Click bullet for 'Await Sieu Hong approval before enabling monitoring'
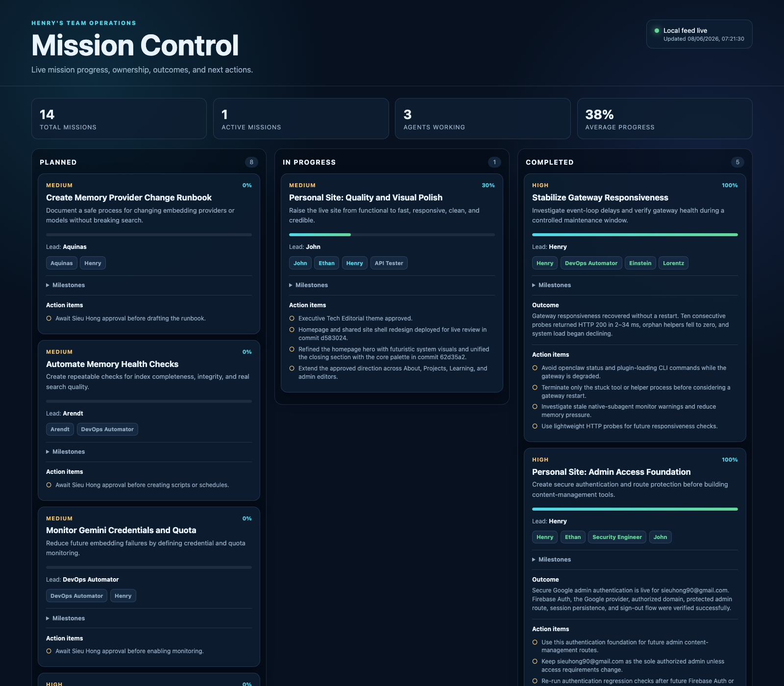This screenshot has width=784, height=686. [x=49, y=651]
